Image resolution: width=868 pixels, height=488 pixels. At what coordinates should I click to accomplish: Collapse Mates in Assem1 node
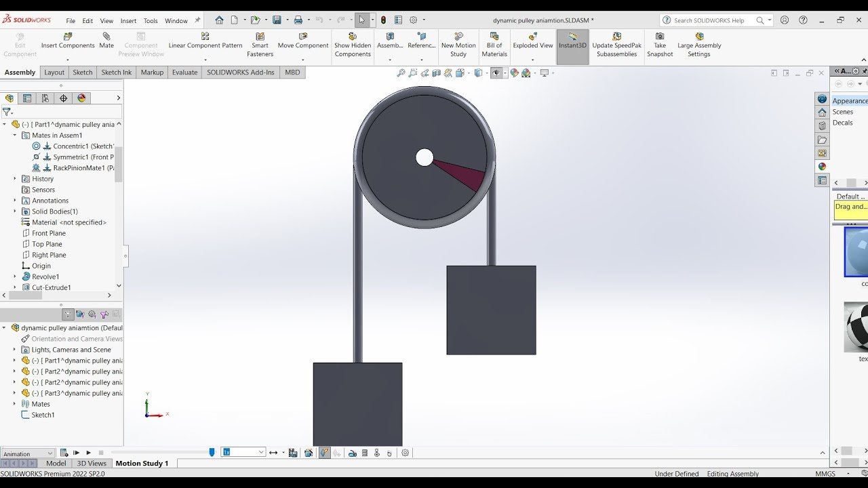[x=15, y=136]
